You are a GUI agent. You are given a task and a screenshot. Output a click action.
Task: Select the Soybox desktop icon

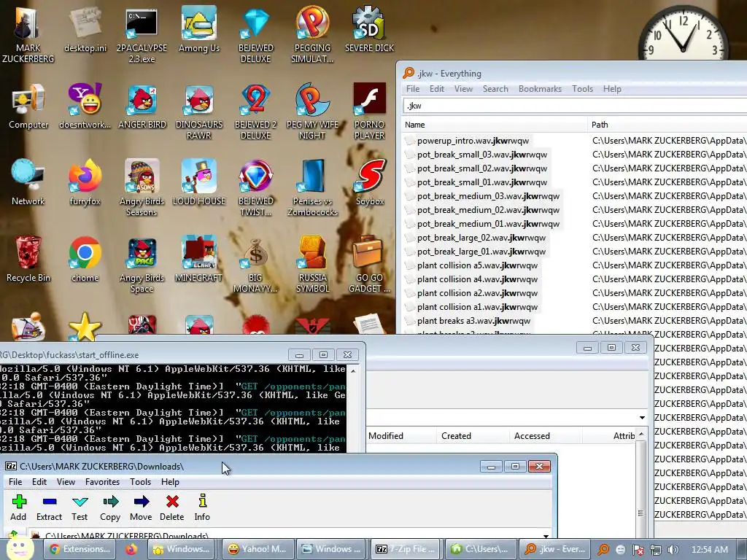tap(370, 183)
